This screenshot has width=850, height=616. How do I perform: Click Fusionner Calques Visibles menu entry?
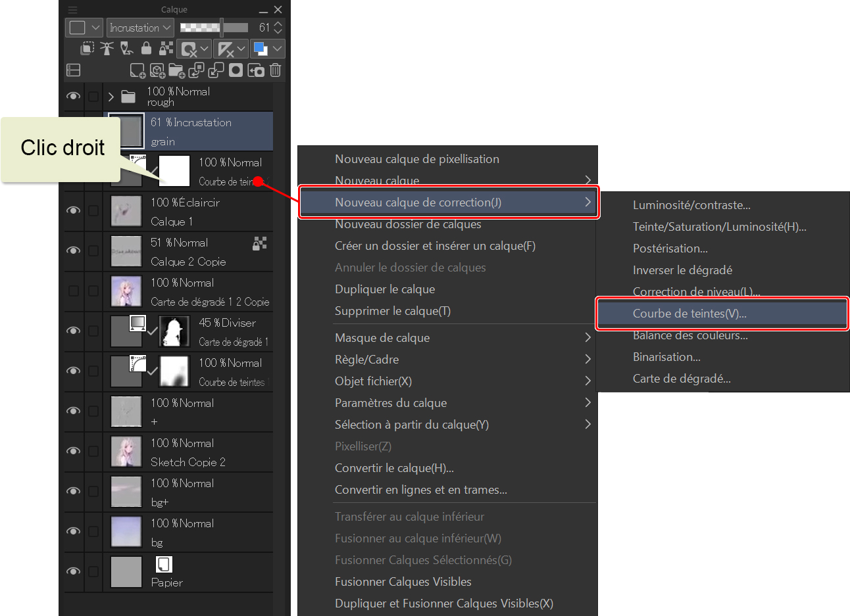(x=403, y=582)
